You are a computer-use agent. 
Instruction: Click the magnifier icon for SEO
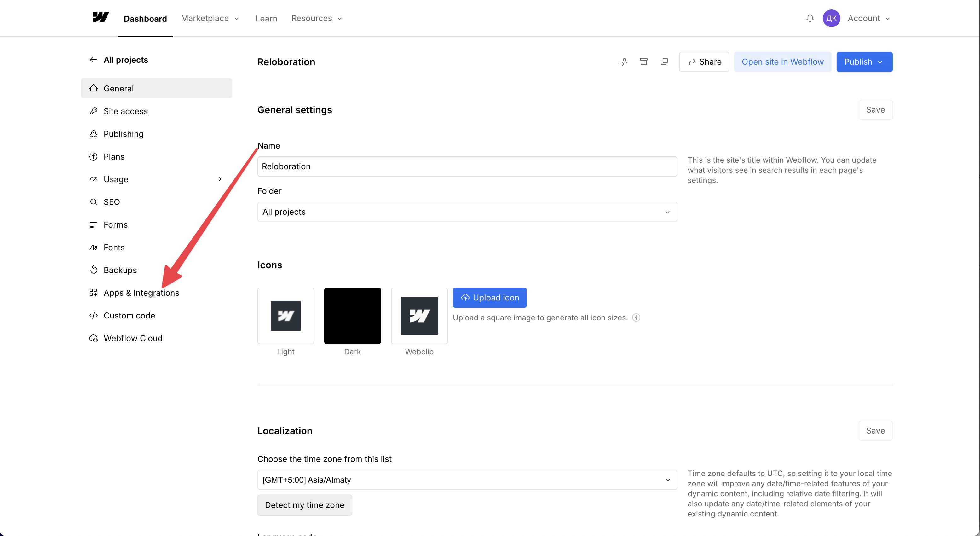(x=94, y=202)
